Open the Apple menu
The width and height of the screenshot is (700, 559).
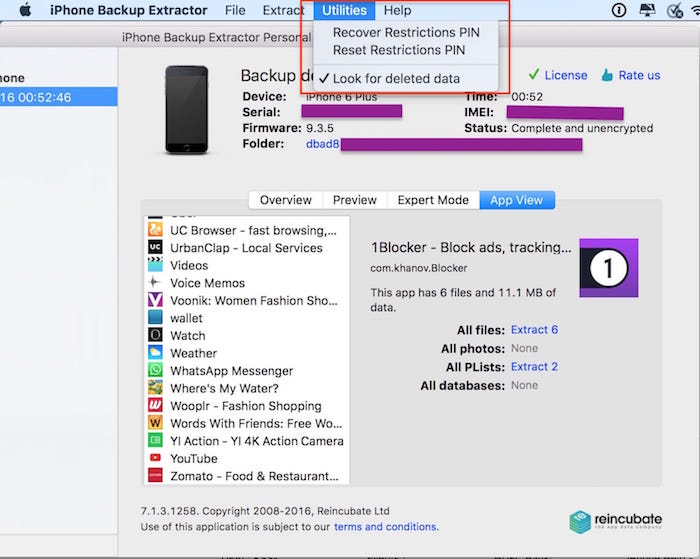pyautogui.click(x=25, y=10)
